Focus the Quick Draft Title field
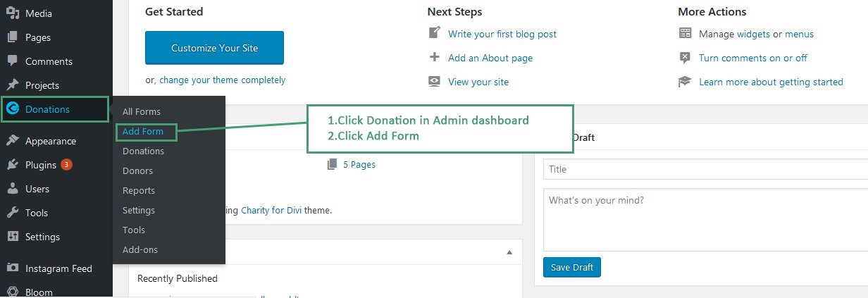Screen dimensions: 868x298 coord(705,169)
